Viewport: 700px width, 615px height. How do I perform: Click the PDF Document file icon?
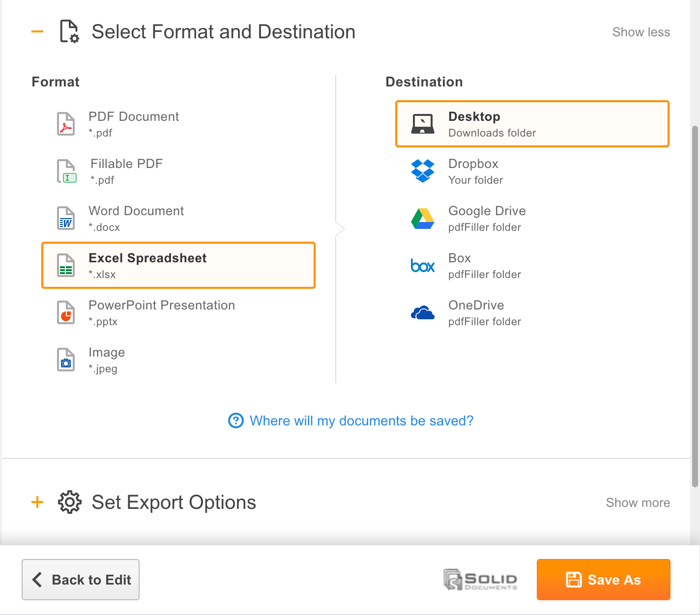click(x=66, y=124)
